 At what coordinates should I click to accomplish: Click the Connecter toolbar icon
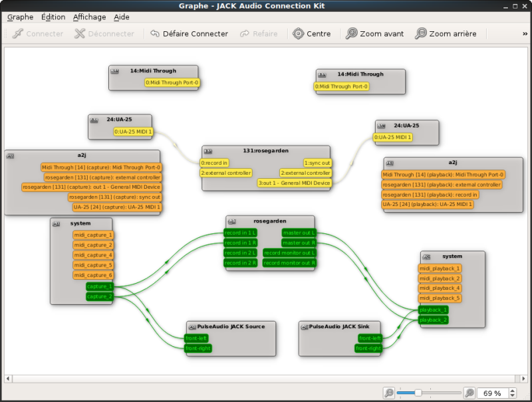pyautogui.click(x=18, y=34)
